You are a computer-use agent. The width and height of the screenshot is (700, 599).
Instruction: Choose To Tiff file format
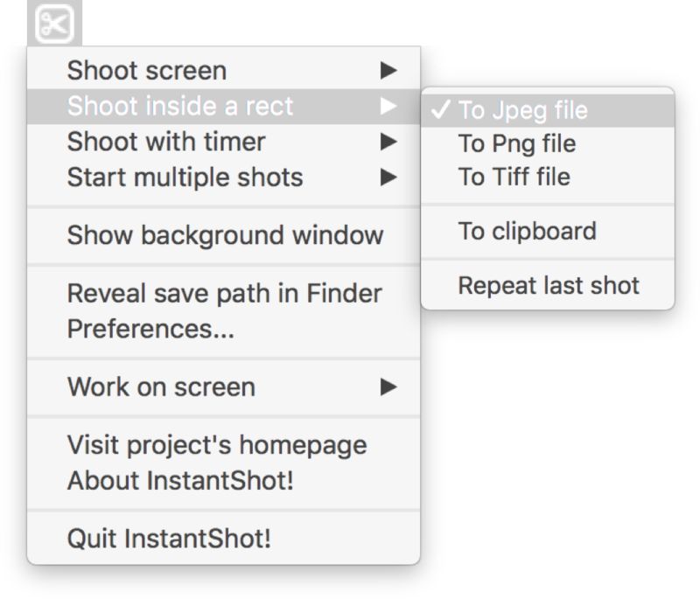[514, 177]
